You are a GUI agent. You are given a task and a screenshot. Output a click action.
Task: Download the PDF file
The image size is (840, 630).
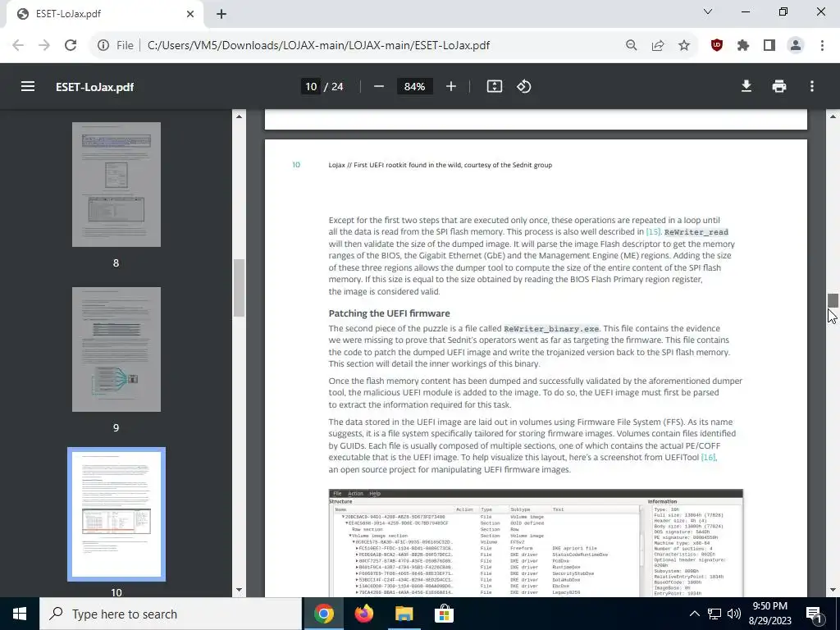[x=746, y=86]
